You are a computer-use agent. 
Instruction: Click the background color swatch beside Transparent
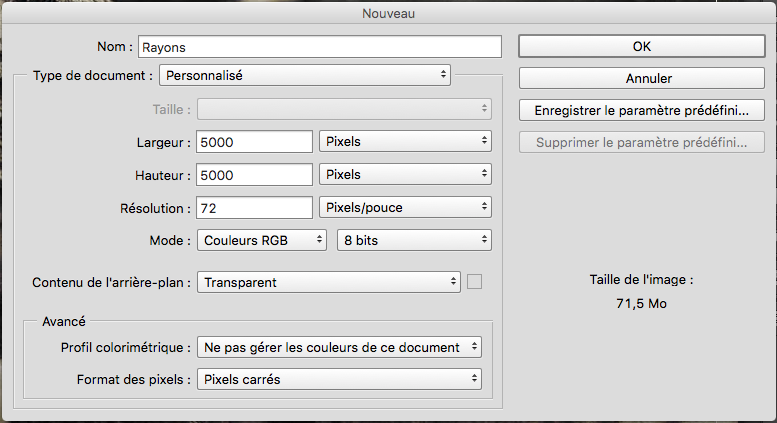coord(474,282)
